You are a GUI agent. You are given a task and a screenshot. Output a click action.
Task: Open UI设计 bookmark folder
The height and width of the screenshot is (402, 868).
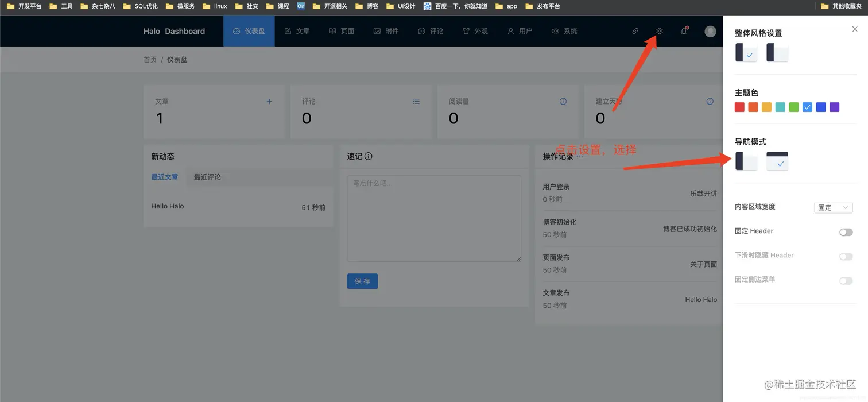(400, 6)
